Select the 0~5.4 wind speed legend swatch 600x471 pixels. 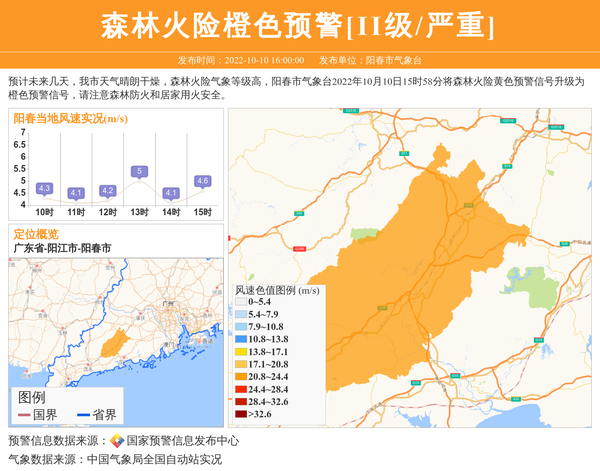(240, 301)
